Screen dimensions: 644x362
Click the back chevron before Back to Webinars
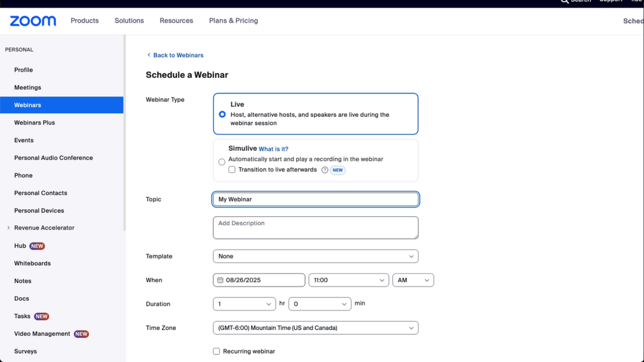(x=148, y=55)
